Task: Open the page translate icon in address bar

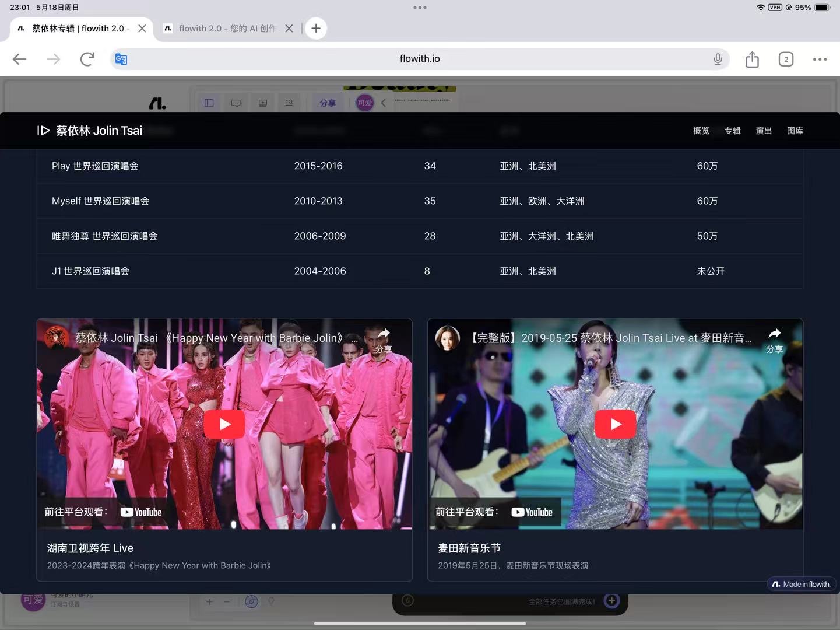Action: (x=121, y=59)
